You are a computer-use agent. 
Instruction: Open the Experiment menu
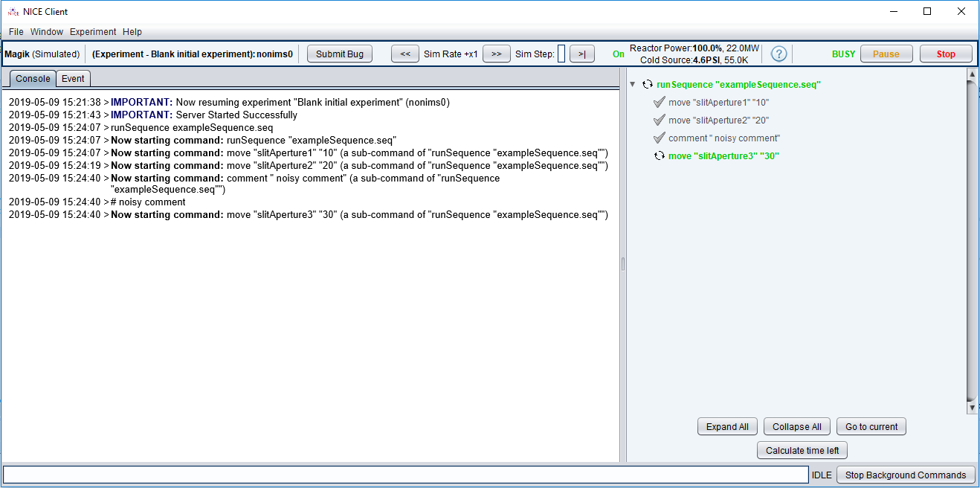tap(93, 32)
